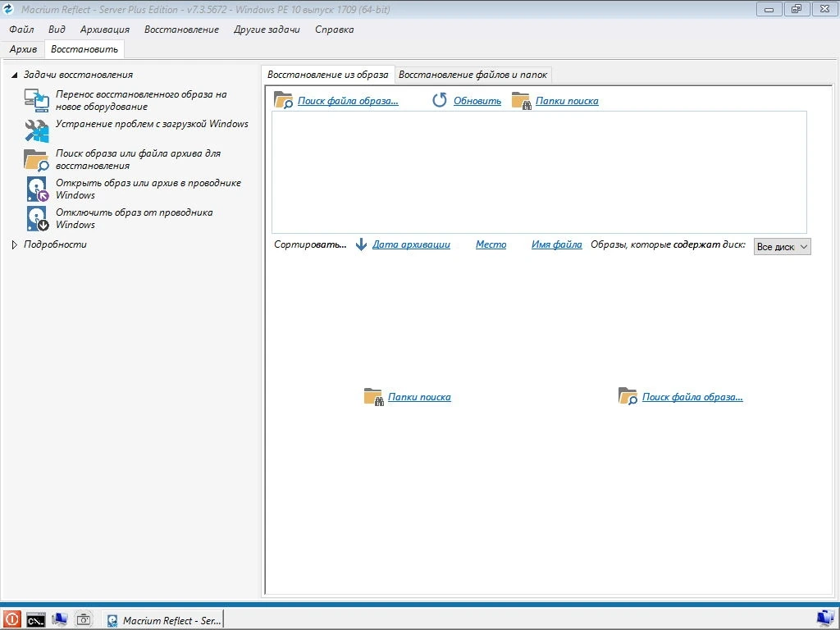Select the 'Восстановить' tab

[x=84, y=49]
